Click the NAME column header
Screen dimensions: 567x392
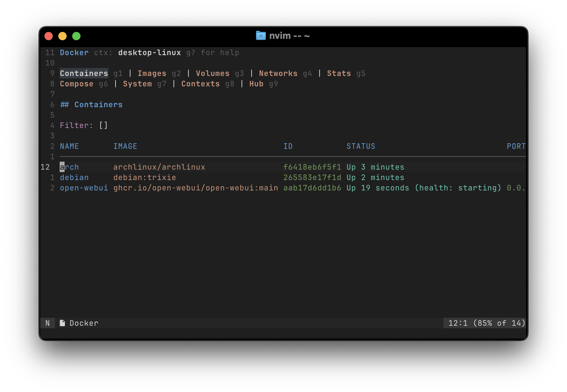tap(69, 146)
